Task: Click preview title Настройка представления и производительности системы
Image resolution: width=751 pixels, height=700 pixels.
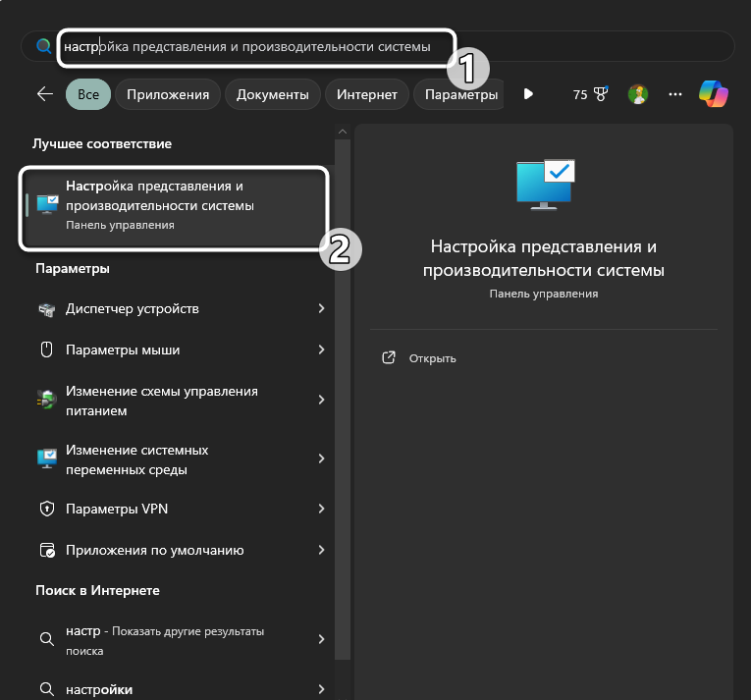Action: 543,258
